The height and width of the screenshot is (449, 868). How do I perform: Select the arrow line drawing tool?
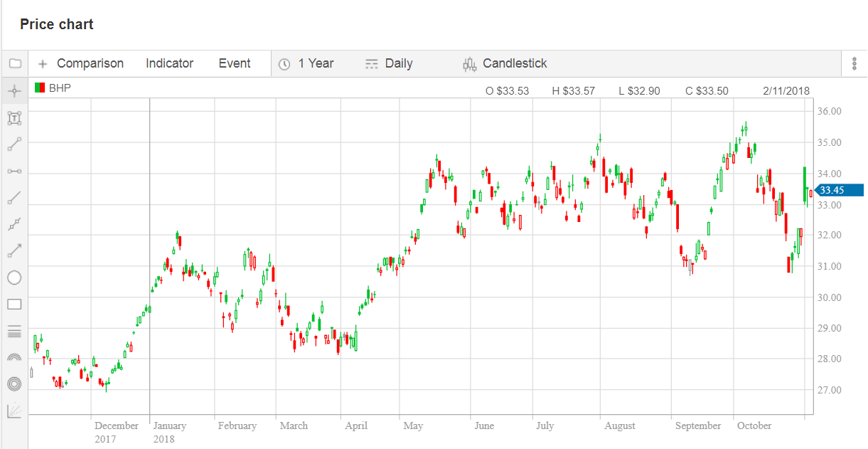pyautogui.click(x=14, y=250)
